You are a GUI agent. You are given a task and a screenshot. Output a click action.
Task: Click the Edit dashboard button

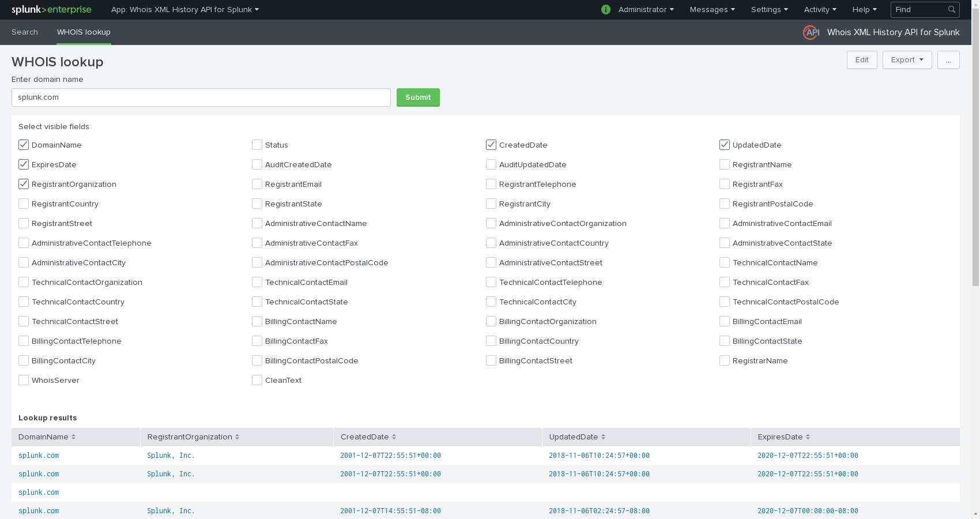click(x=862, y=60)
